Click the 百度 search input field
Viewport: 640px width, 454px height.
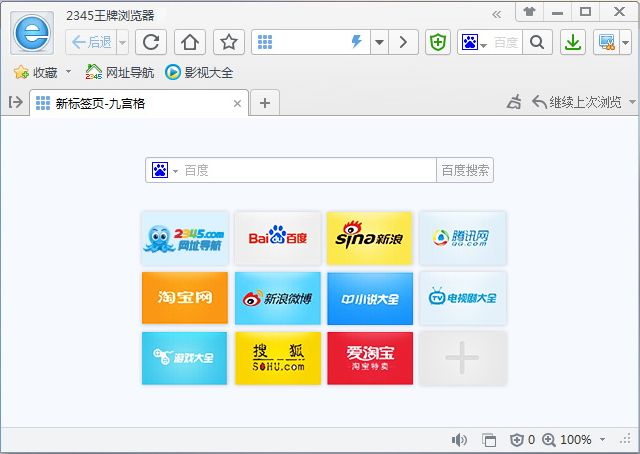pyautogui.click(x=305, y=170)
